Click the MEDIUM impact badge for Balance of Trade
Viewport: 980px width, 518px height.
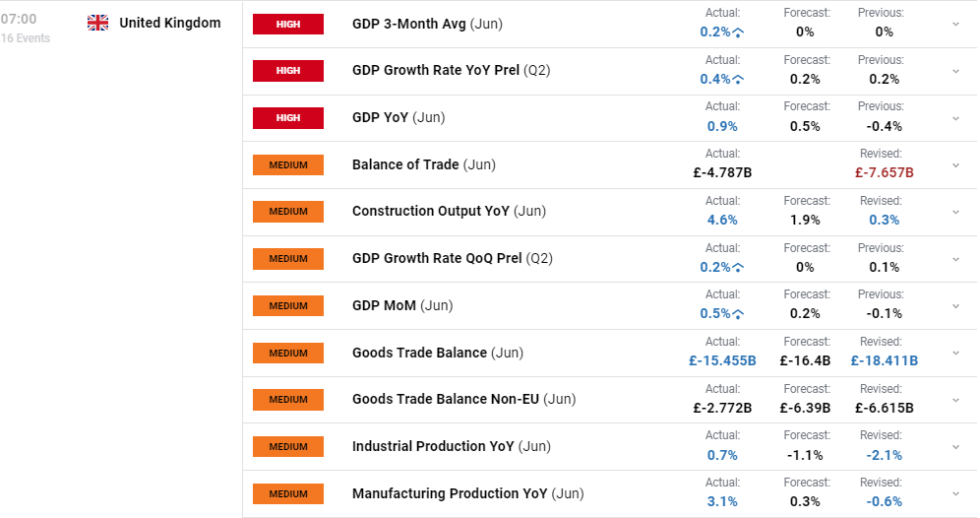[x=288, y=165]
